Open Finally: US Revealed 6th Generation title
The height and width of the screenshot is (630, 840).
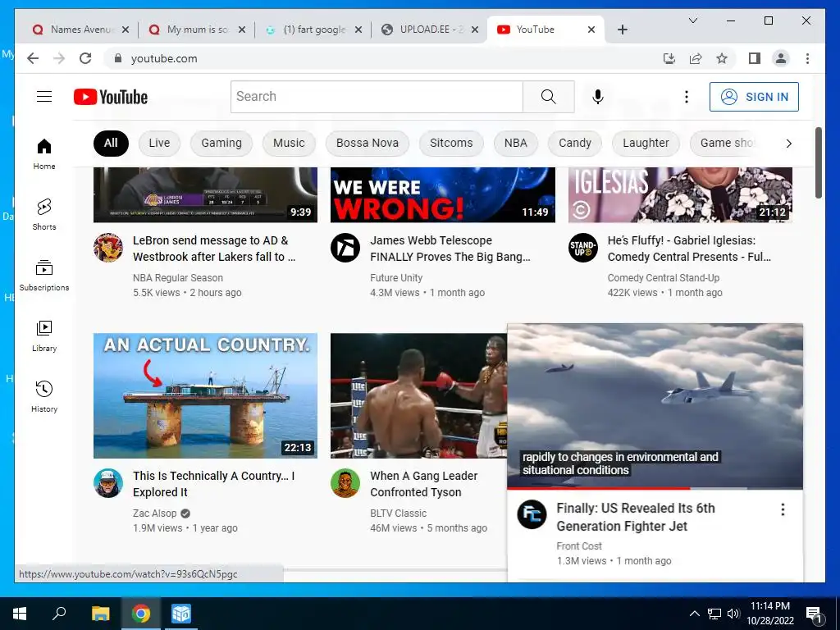636,517
